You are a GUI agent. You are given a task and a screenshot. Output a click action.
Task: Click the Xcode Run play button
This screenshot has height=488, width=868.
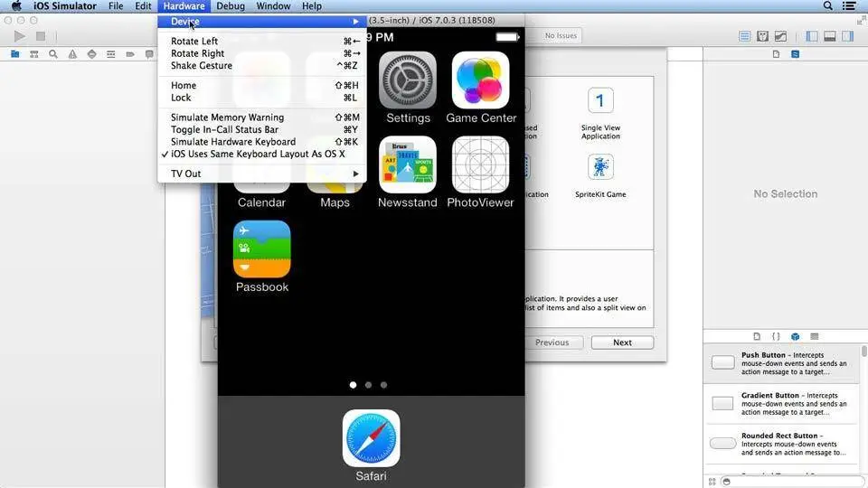[19, 36]
